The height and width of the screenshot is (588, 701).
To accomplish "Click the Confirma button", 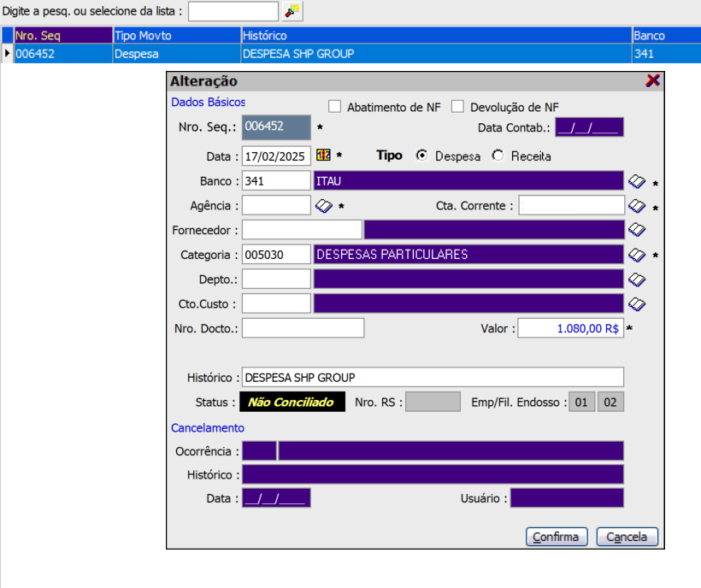I will click(x=557, y=537).
